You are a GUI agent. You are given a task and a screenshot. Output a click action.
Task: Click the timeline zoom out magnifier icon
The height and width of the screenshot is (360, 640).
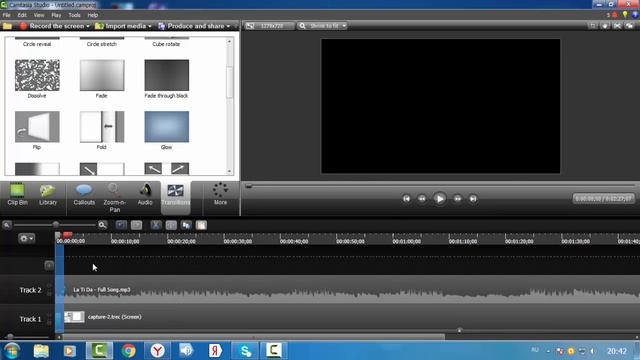[7, 225]
